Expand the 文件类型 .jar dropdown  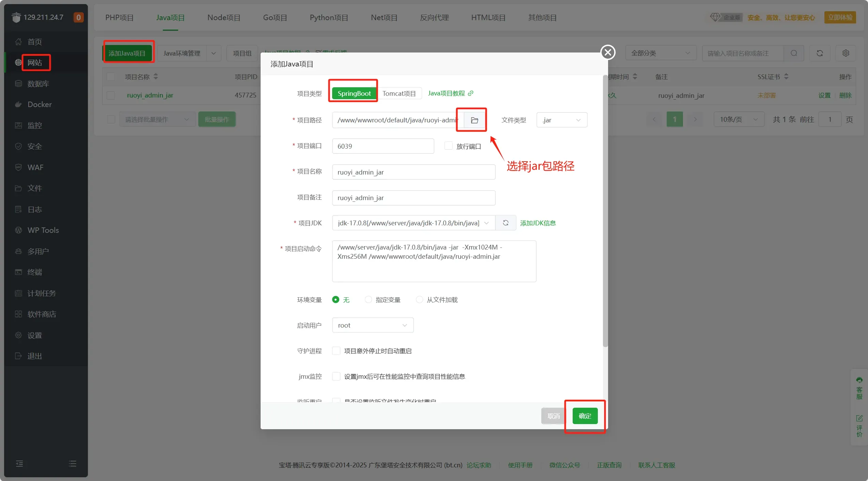(561, 120)
